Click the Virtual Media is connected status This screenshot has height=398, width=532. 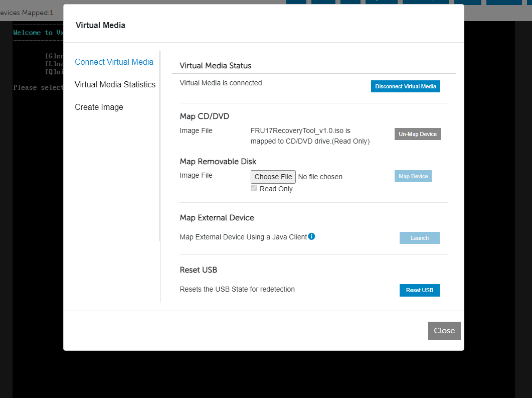(x=221, y=83)
